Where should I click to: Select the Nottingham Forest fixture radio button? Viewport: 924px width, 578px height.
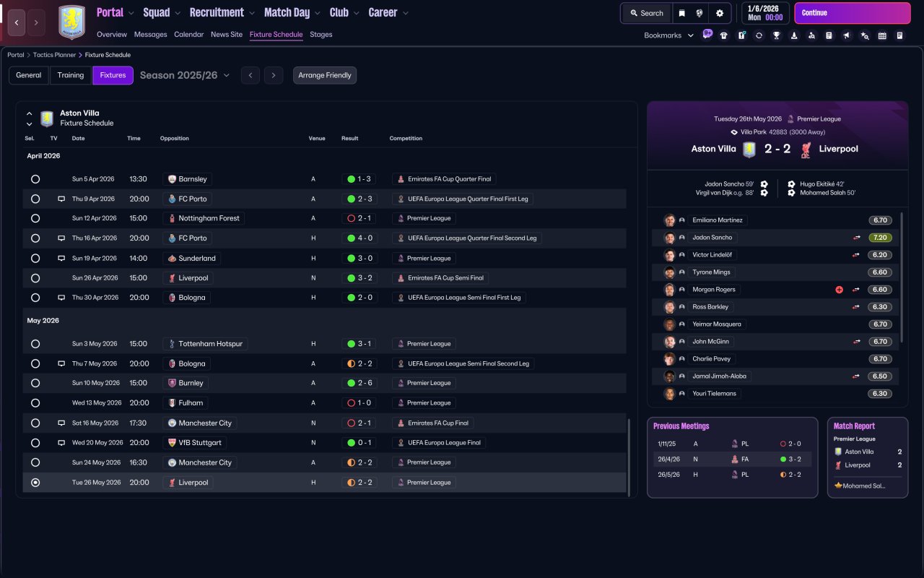pyautogui.click(x=35, y=218)
